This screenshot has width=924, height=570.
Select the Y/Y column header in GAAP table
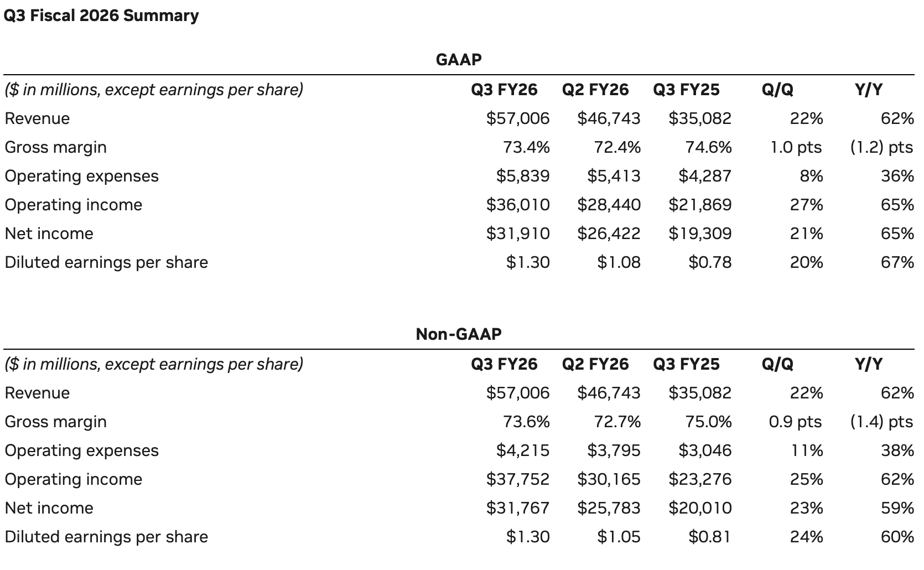coord(869,90)
